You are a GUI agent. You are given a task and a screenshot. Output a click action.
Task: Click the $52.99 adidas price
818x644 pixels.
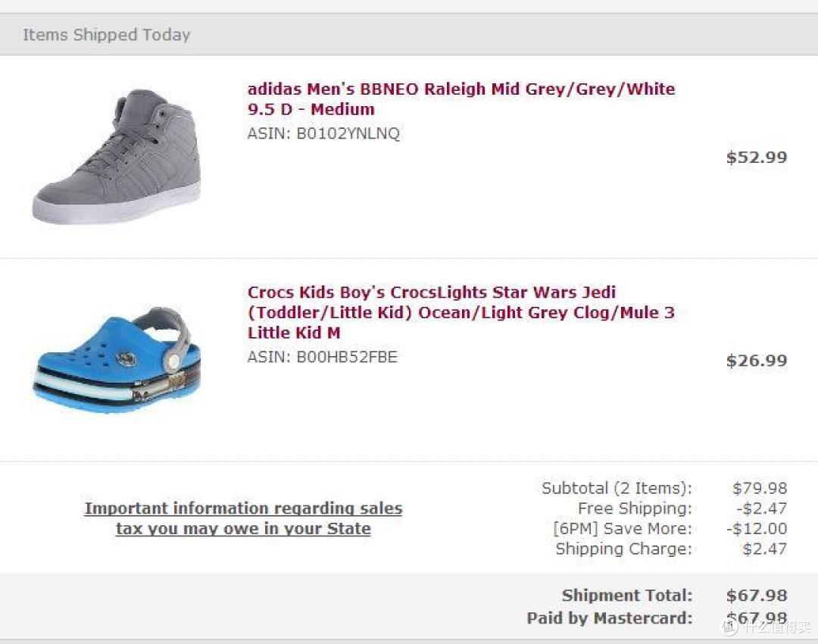[757, 157]
